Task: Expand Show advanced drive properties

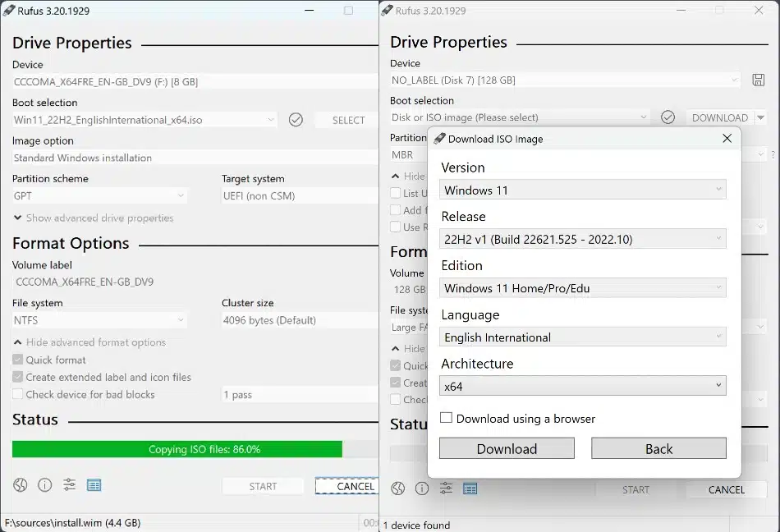Action: click(x=94, y=218)
